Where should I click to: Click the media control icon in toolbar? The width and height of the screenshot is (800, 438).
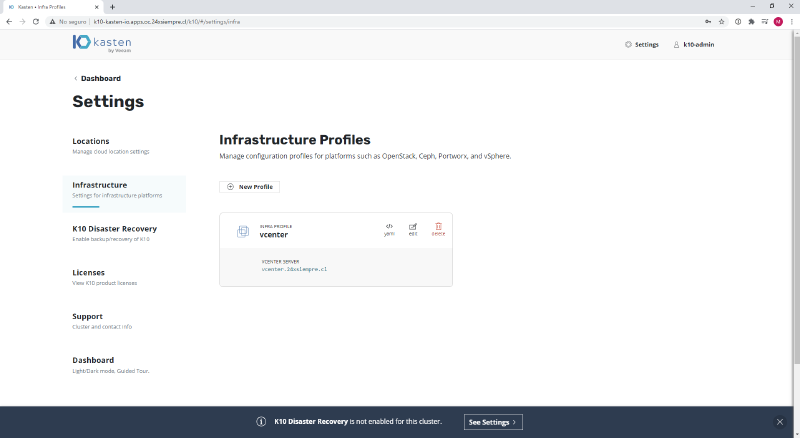(764, 21)
